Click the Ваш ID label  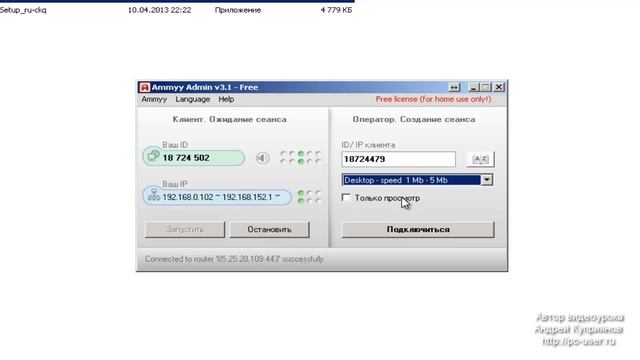click(175, 145)
